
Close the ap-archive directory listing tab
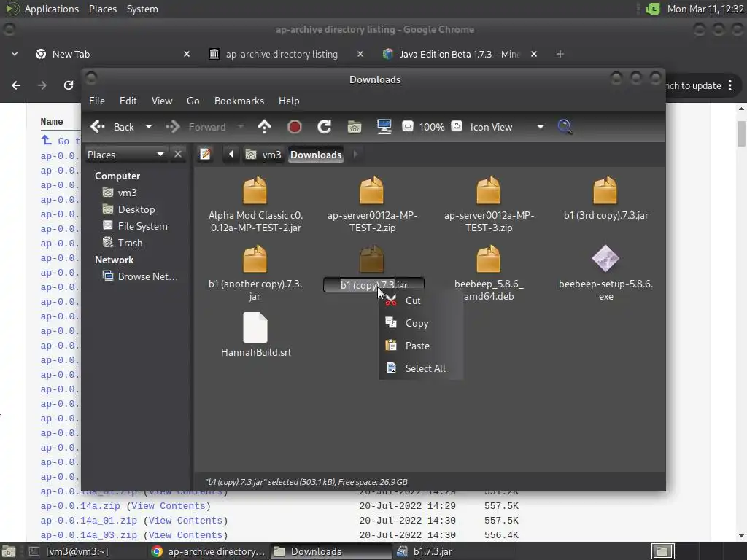[360, 54]
